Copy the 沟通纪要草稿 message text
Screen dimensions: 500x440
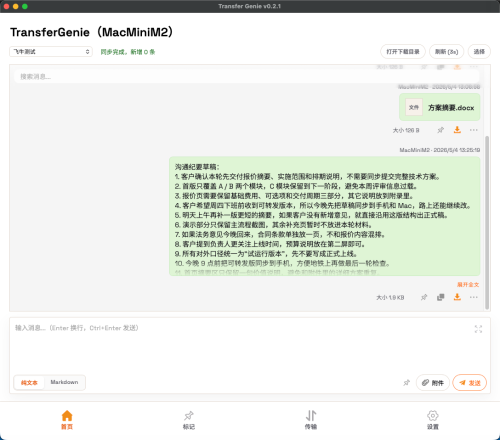coord(441,297)
